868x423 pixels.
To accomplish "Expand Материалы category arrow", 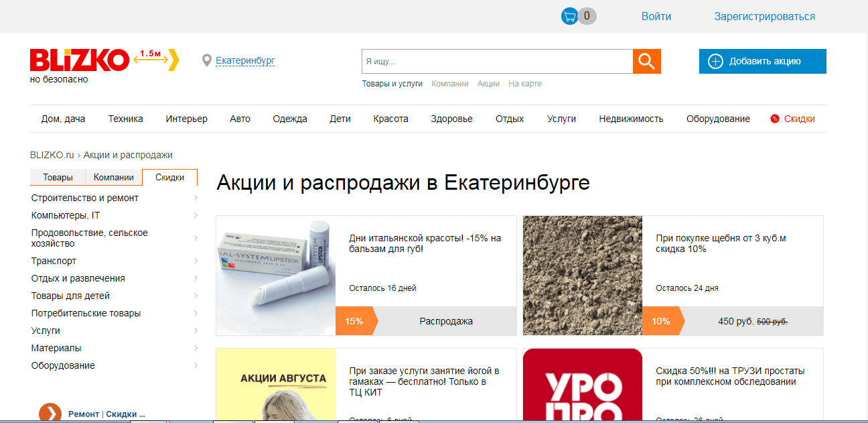I will click(196, 348).
